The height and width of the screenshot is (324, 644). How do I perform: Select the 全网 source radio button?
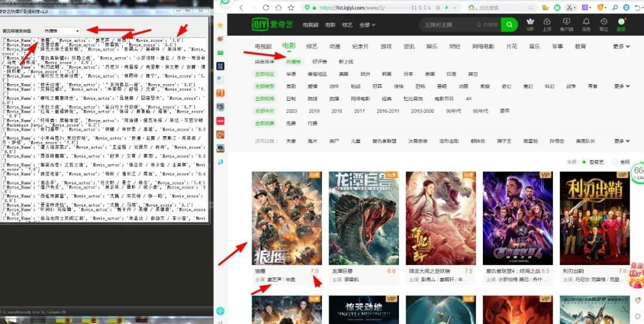coord(614,162)
